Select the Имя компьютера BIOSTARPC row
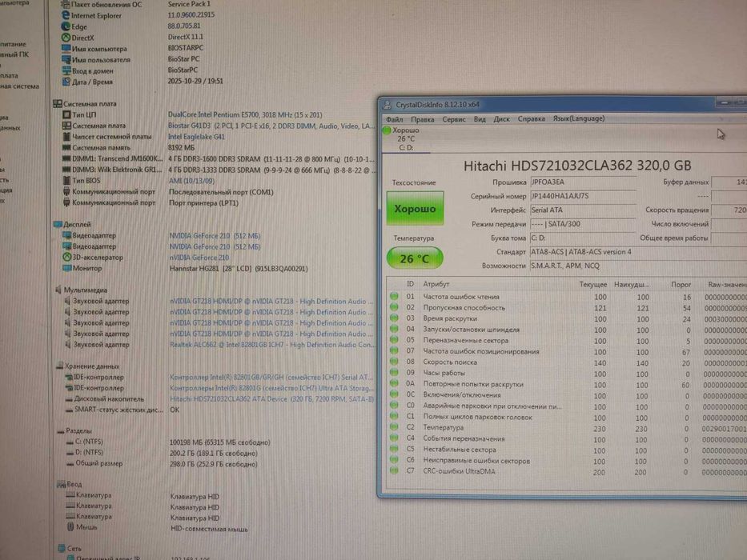Screen dimensions: 747x560 point(132,48)
